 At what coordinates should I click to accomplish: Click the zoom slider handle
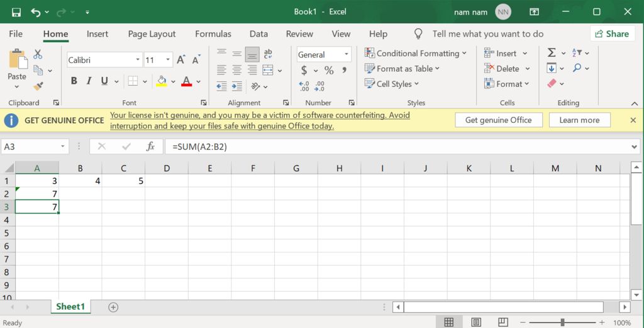tap(562, 323)
